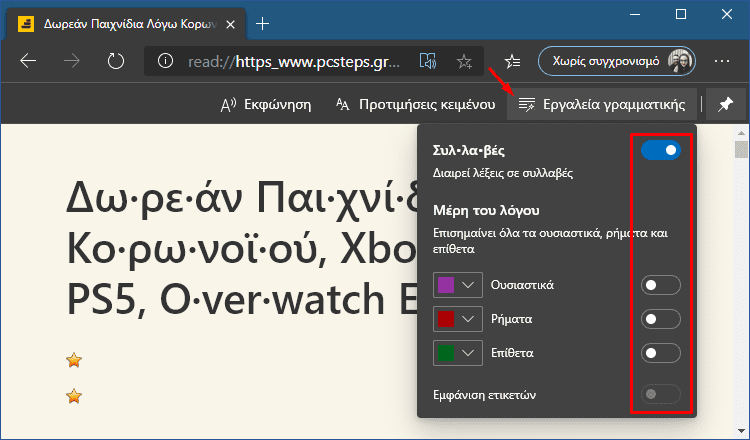
Task: Enable the Ουσιαστικά nouns toggle
Action: coord(661,285)
